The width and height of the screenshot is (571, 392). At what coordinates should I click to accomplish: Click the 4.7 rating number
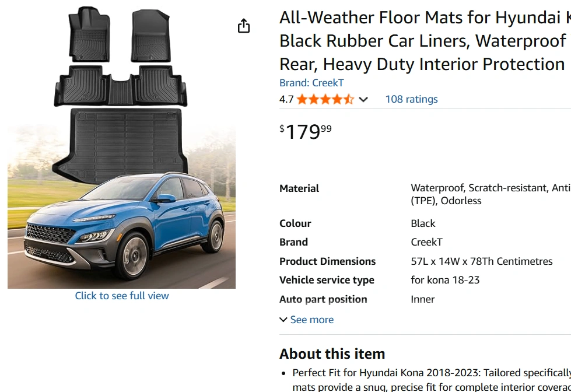click(286, 99)
